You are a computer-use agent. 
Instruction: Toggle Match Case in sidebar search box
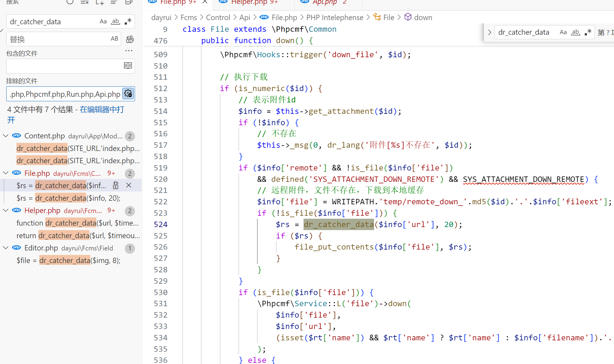(x=103, y=21)
